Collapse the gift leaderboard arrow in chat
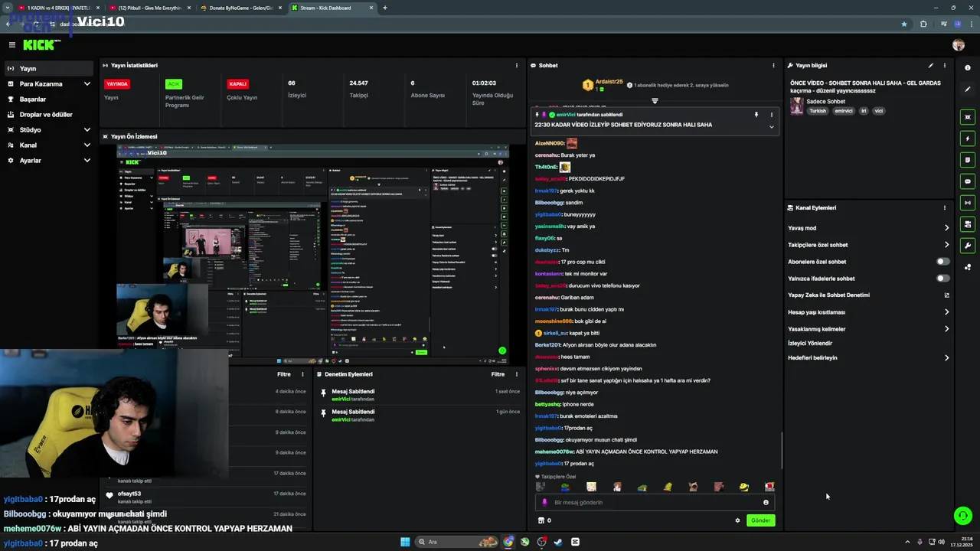980x551 pixels. tap(655, 101)
